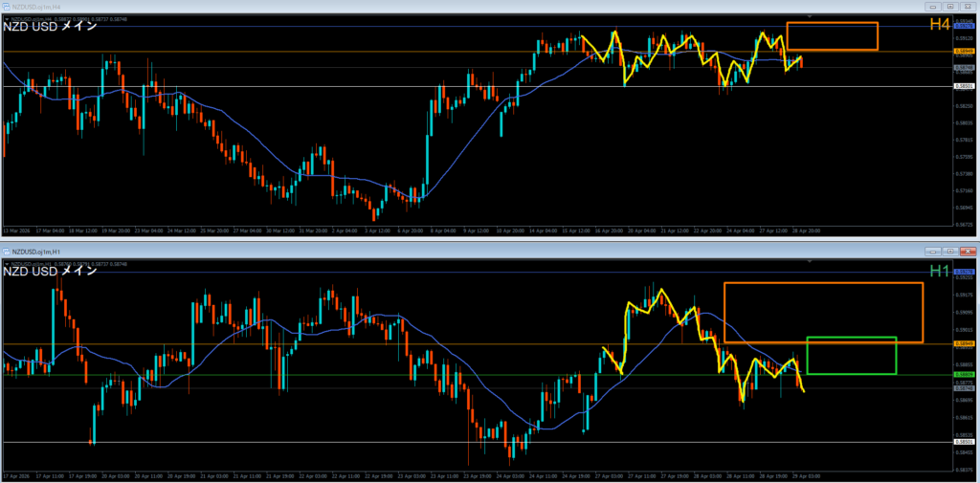Screen dimensions: 980x483
Task: Click the gray 0.58748 current price tag in the H1 chart
Action: [963, 388]
